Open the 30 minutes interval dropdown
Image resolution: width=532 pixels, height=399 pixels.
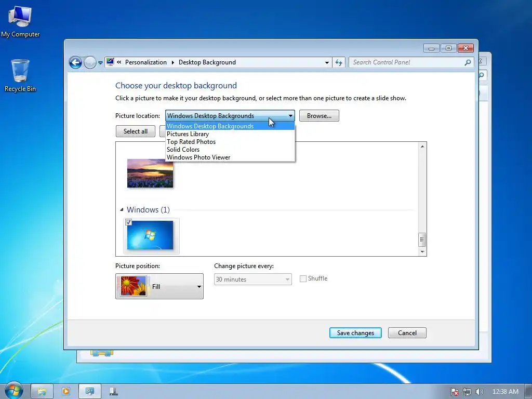point(253,279)
